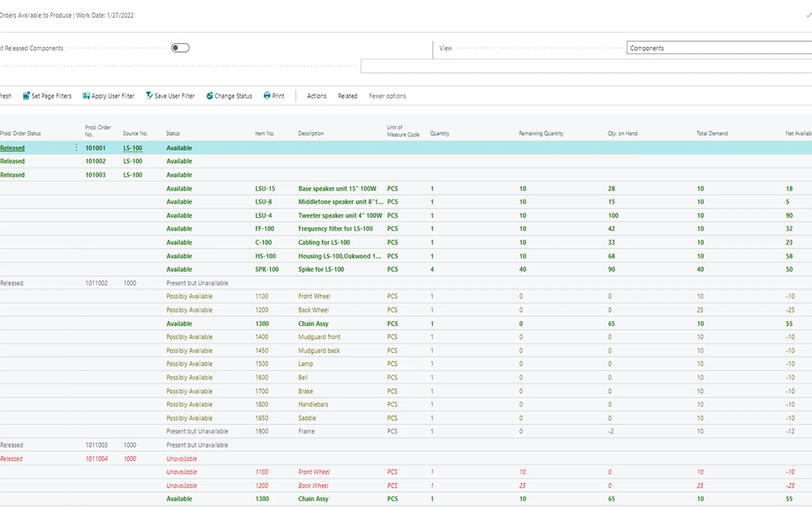
Task: Open the Related menu
Action: coord(348,96)
